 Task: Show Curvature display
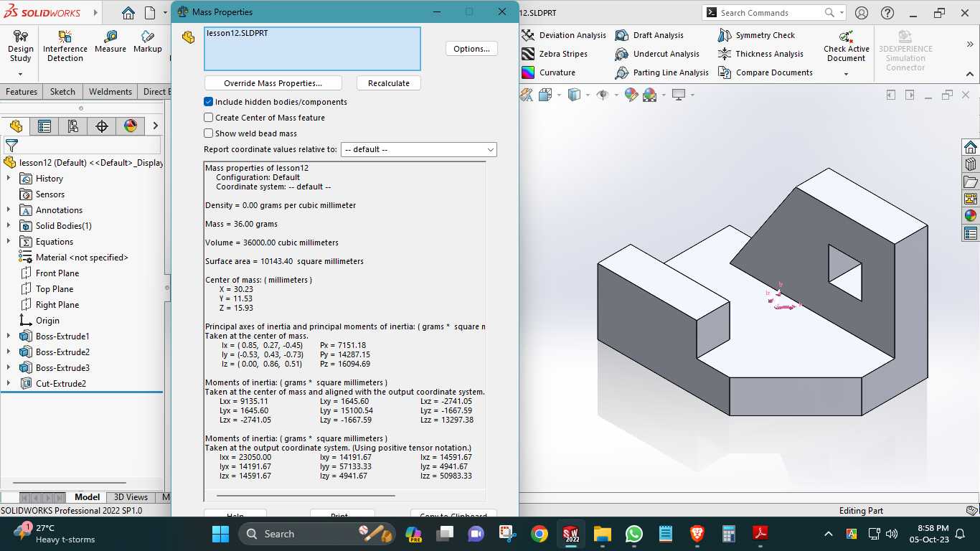pyautogui.click(x=548, y=72)
